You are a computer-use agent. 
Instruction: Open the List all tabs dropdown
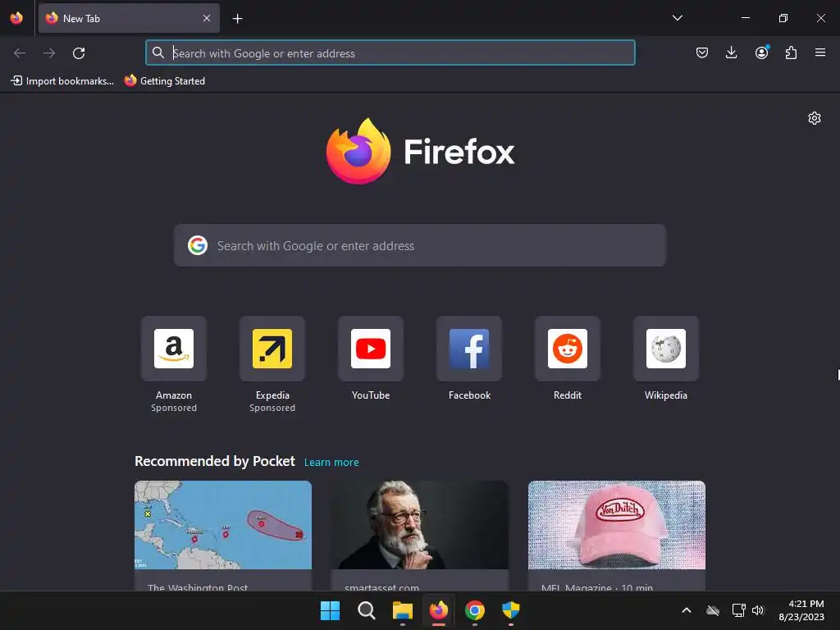677,18
